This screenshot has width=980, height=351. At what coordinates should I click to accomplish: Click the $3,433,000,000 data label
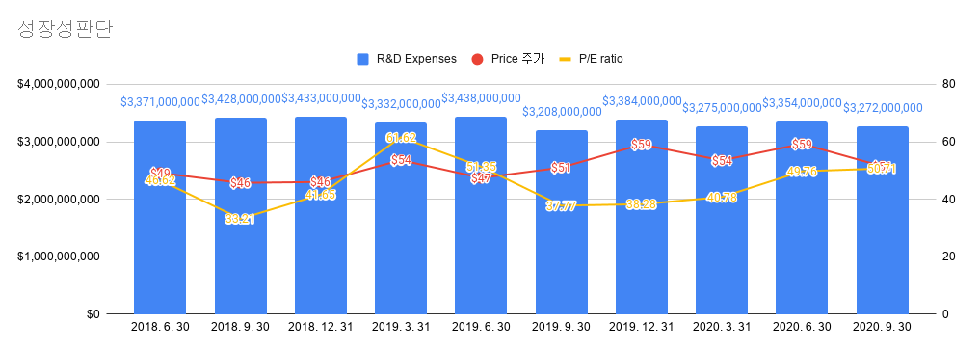[321, 98]
